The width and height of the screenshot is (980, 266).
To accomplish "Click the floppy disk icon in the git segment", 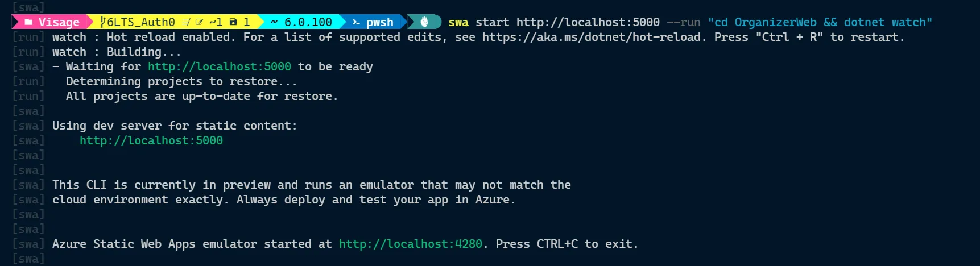I will point(233,22).
